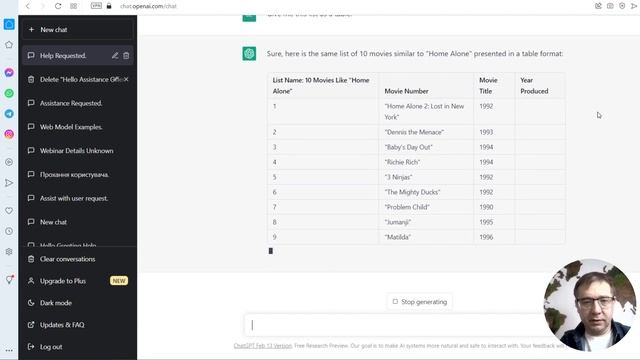Click the shield icon in top-right toolbar
Viewport: 640px width, 360px height.
coord(622,6)
